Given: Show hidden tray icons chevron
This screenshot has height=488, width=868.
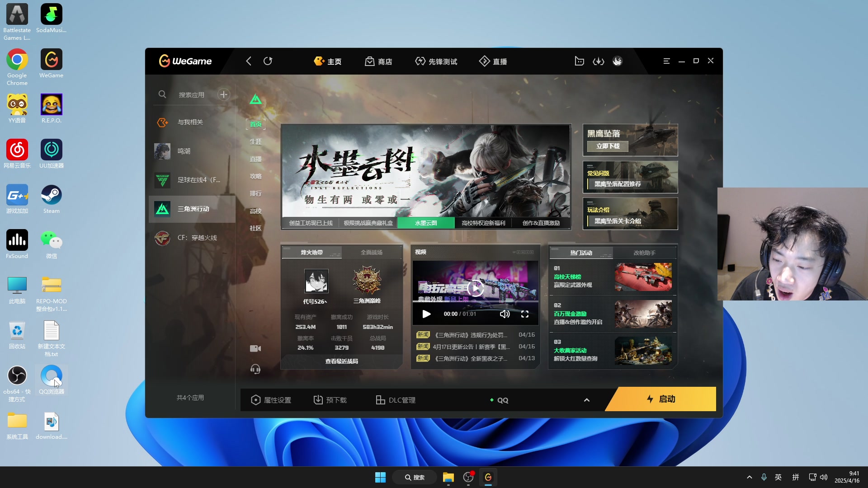Looking at the screenshot, I should (x=750, y=478).
